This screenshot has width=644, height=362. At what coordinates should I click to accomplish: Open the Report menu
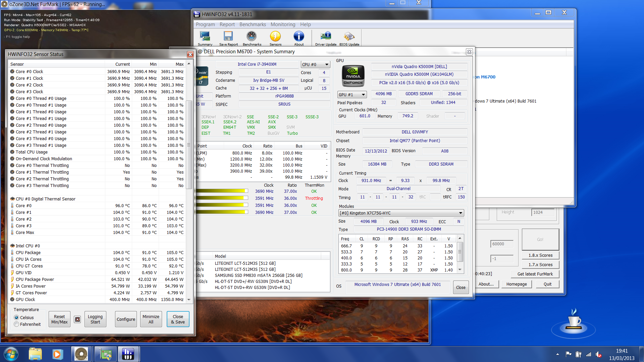click(227, 24)
